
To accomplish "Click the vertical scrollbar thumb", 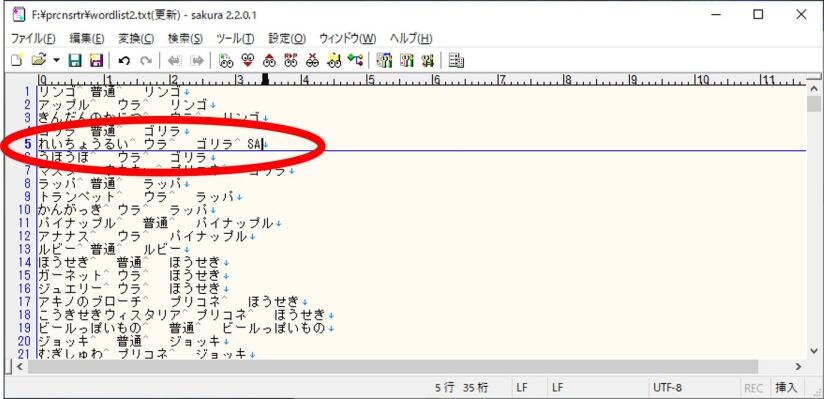I will tap(813, 104).
